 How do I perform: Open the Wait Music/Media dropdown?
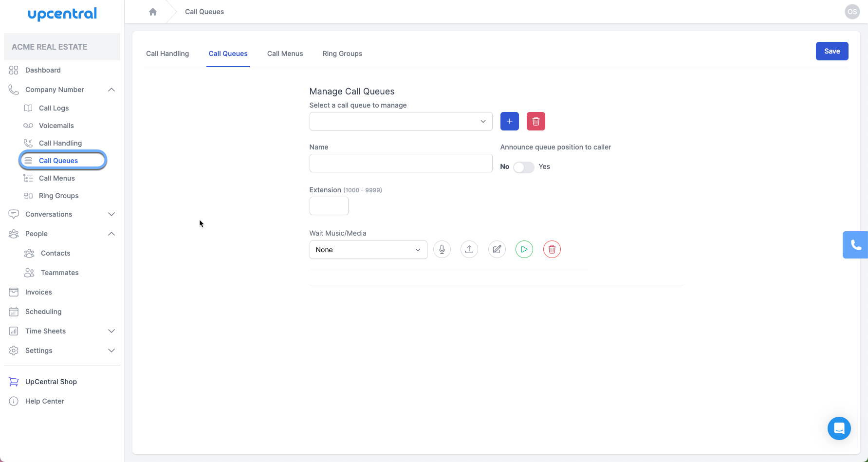tap(368, 249)
